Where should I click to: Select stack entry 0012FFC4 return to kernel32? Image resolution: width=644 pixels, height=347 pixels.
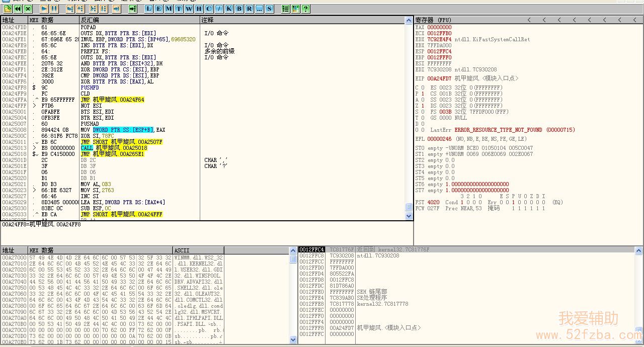click(x=466, y=249)
